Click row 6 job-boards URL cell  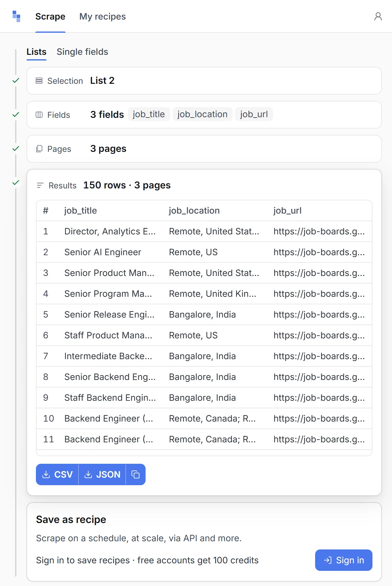coord(319,335)
